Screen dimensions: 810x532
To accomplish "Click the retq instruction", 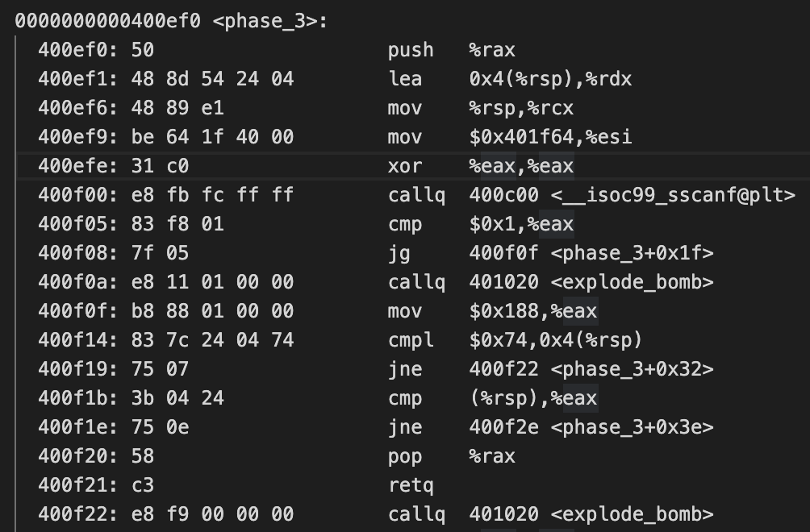I will point(410,485).
